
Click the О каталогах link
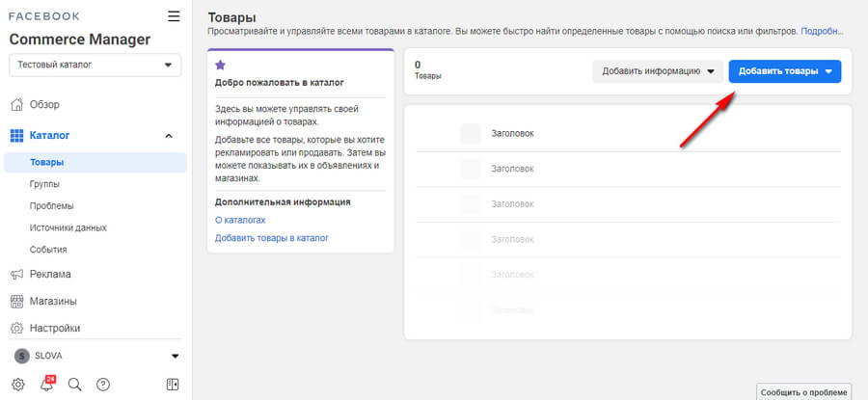240,220
